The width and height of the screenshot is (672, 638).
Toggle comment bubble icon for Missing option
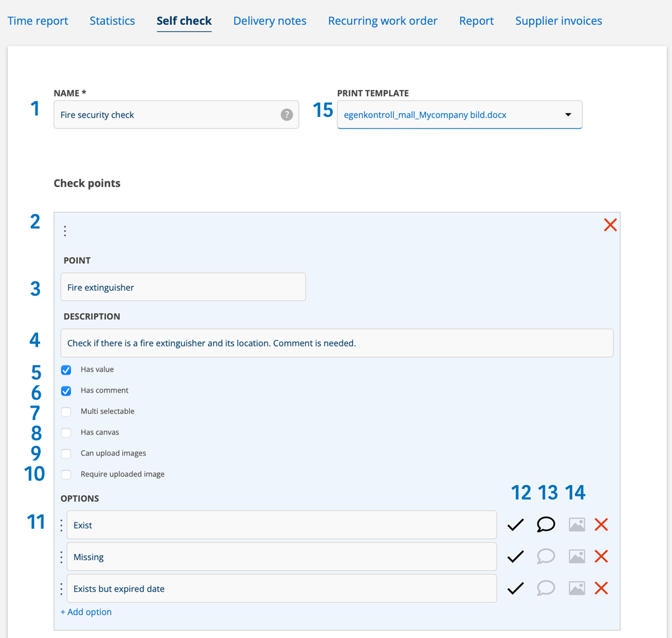[x=546, y=557]
